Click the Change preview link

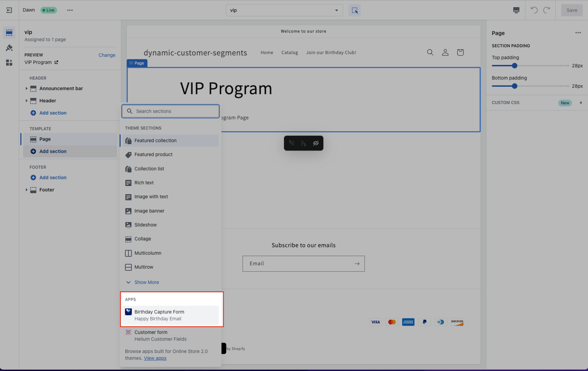click(x=107, y=55)
